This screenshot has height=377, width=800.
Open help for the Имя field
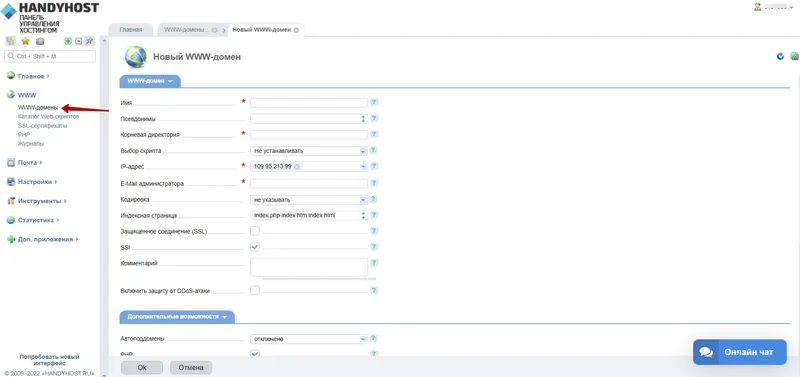tap(374, 103)
